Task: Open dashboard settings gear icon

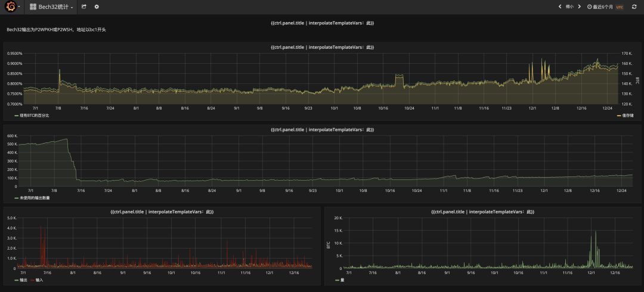Action: click(x=97, y=7)
